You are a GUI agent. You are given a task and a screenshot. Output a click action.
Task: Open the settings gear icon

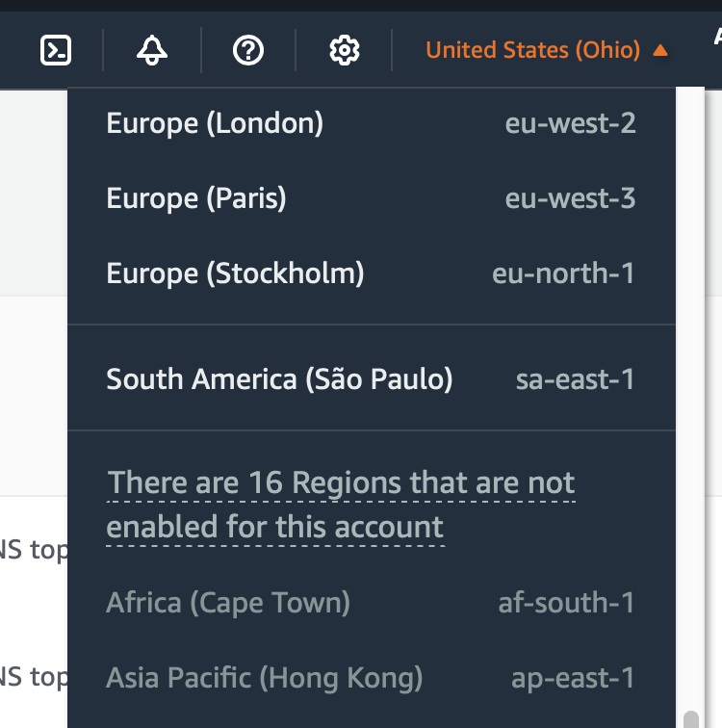(344, 49)
